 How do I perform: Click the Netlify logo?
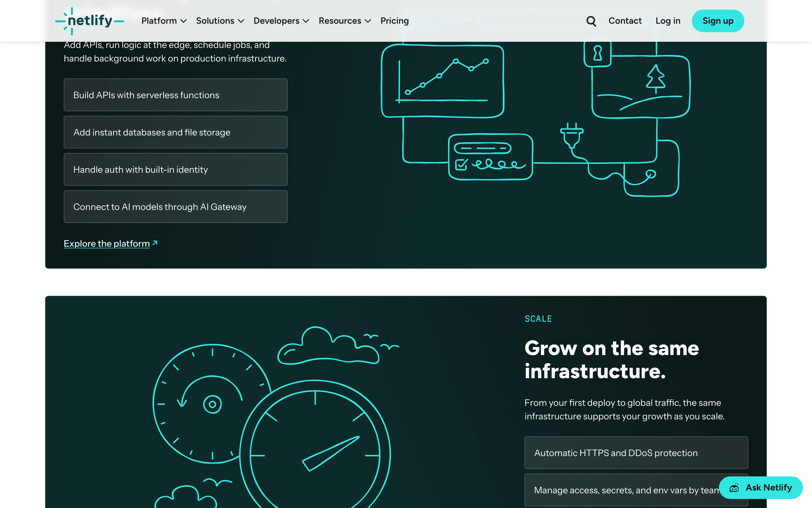tap(90, 21)
